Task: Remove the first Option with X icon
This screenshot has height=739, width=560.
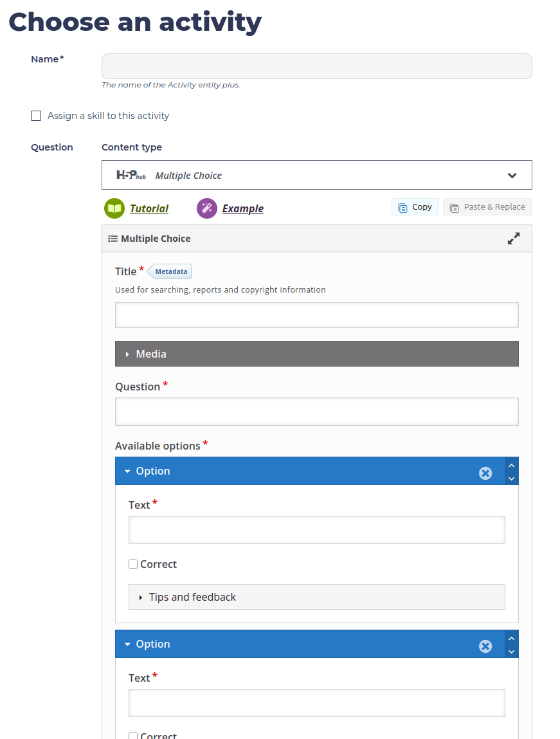Action: [x=485, y=473]
